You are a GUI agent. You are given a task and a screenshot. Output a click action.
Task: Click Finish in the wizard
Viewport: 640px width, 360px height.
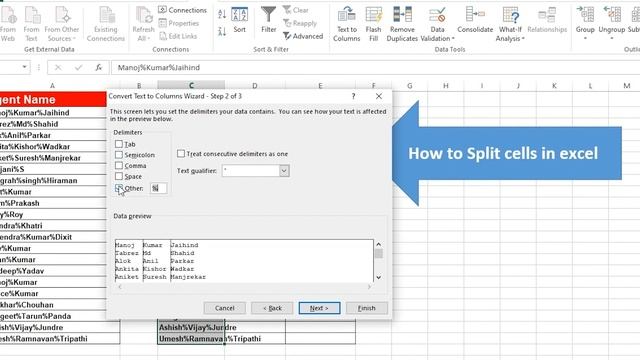pos(367,308)
